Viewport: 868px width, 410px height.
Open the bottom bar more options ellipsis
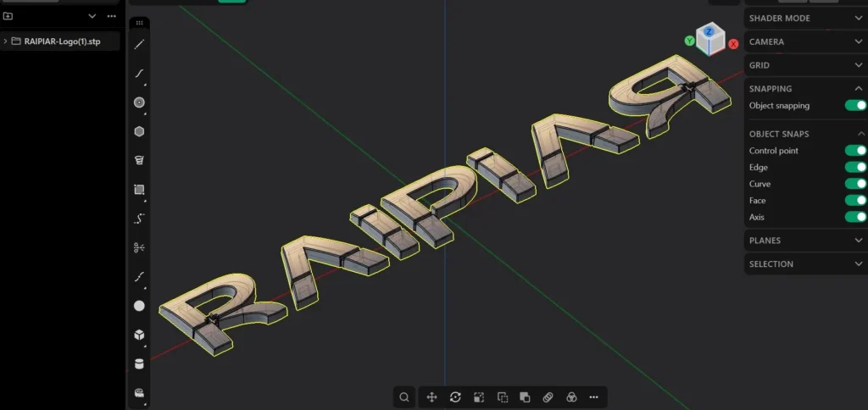[594, 397]
